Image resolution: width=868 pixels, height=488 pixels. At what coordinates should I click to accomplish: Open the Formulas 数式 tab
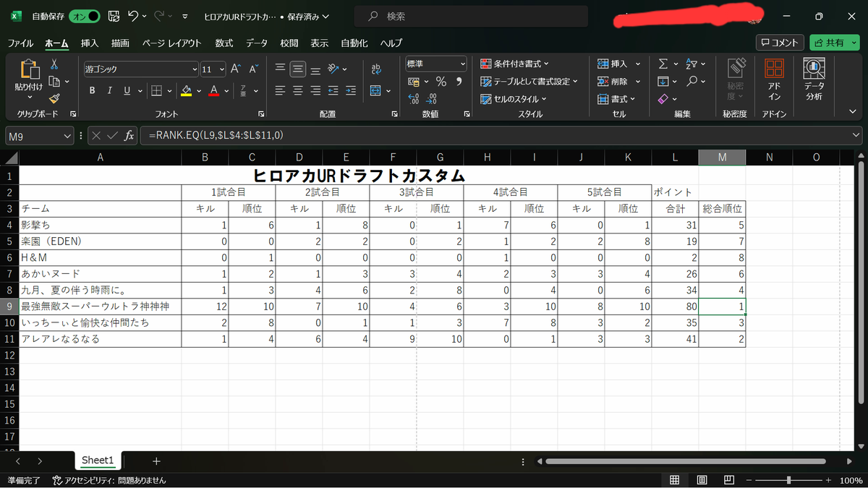(x=224, y=43)
